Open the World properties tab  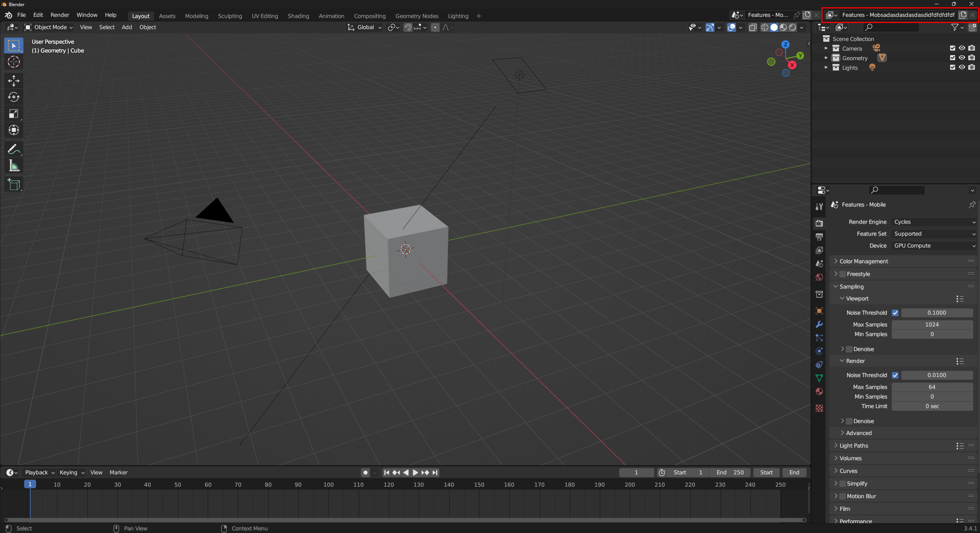(x=819, y=277)
